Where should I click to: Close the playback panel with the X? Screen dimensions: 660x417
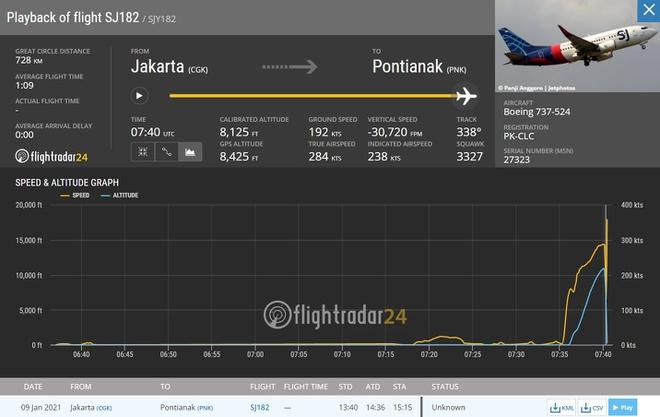point(648,11)
